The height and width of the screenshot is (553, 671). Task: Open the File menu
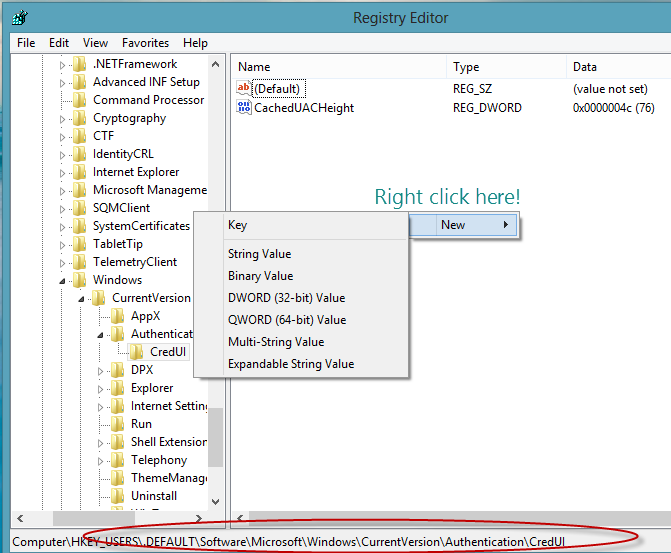click(x=26, y=43)
